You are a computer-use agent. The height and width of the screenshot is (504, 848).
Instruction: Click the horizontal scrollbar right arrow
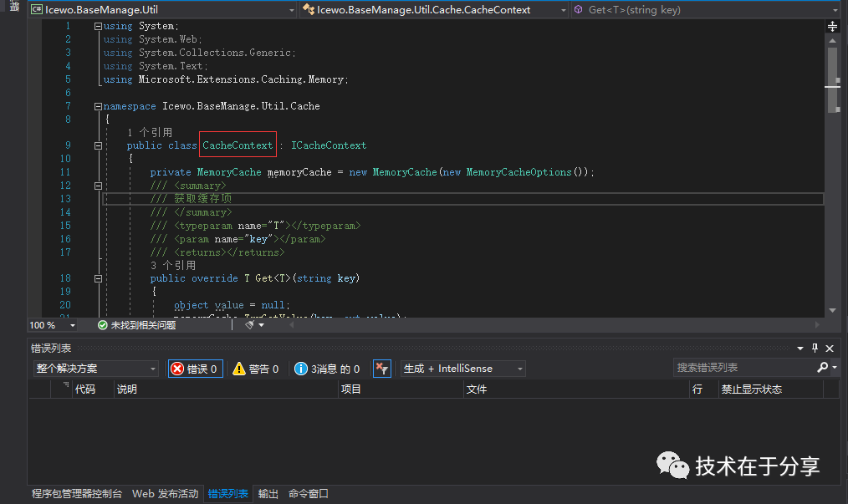[x=817, y=325]
